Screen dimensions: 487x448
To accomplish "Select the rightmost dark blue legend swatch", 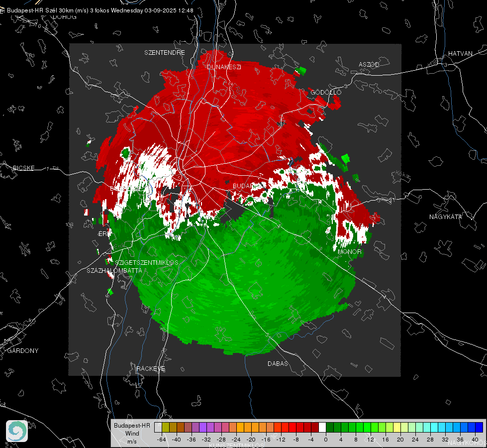I will point(479,428).
